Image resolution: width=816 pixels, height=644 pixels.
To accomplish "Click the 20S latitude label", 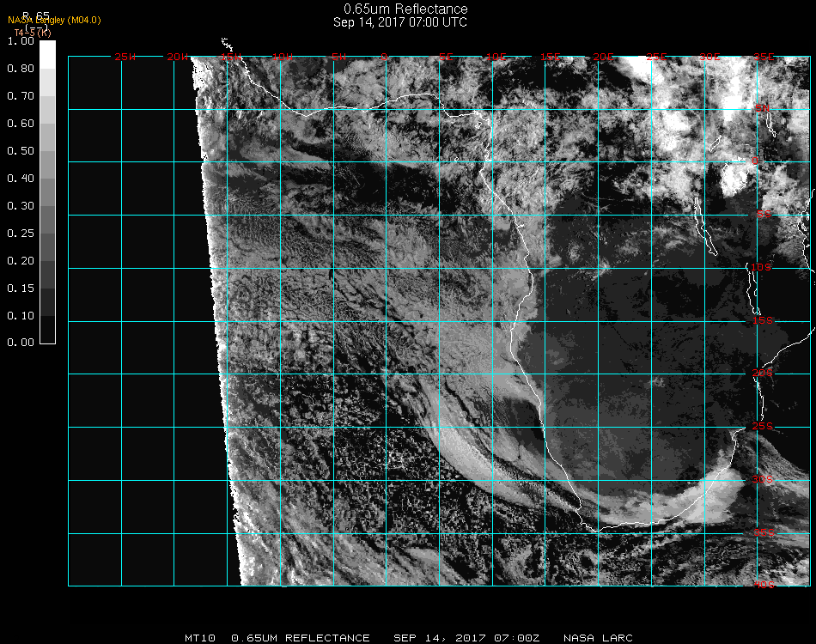I will pyautogui.click(x=762, y=374).
